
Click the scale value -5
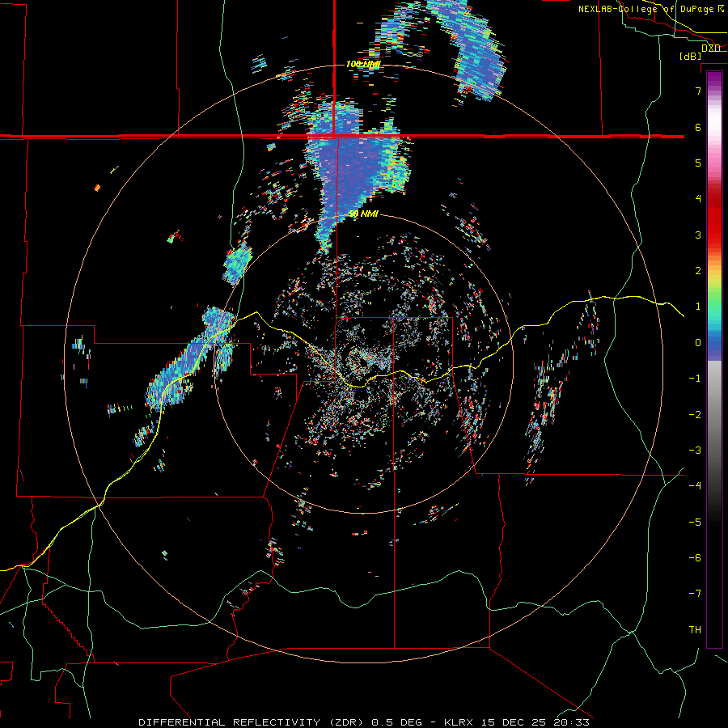pyautogui.click(x=695, y=523)
